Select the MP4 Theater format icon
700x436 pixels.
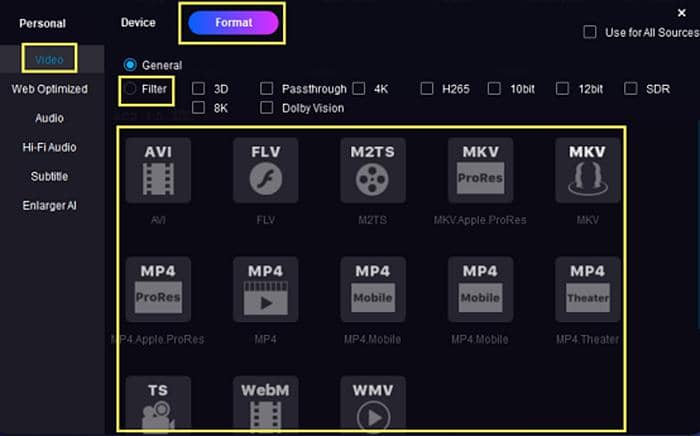[x=587, y=290]
